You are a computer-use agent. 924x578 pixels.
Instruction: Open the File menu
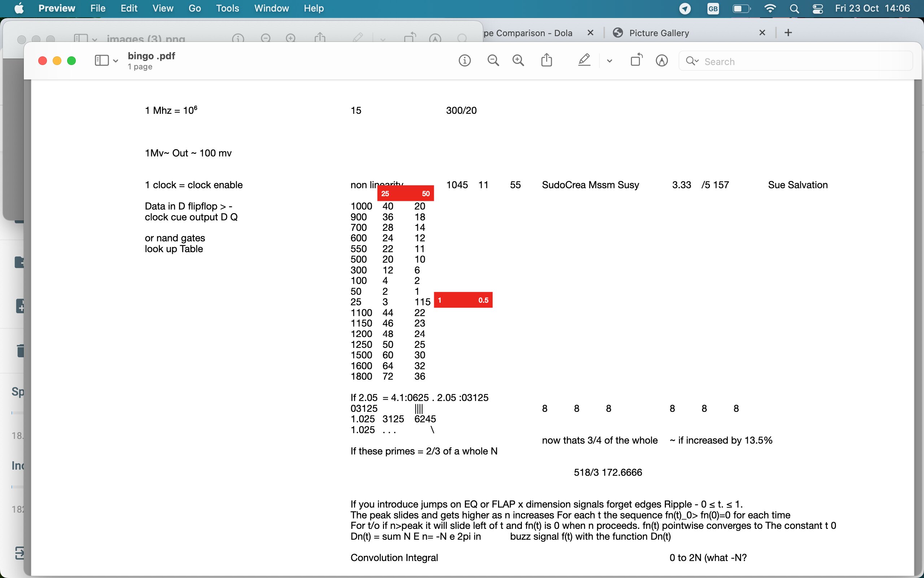click(98, 8)
